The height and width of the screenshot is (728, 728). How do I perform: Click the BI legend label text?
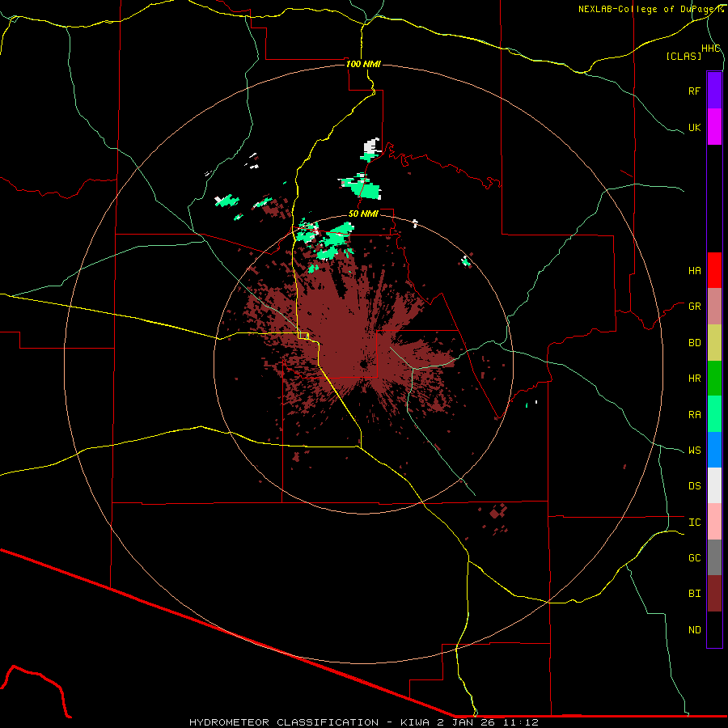pyautogui.click(x=694, y=594)
